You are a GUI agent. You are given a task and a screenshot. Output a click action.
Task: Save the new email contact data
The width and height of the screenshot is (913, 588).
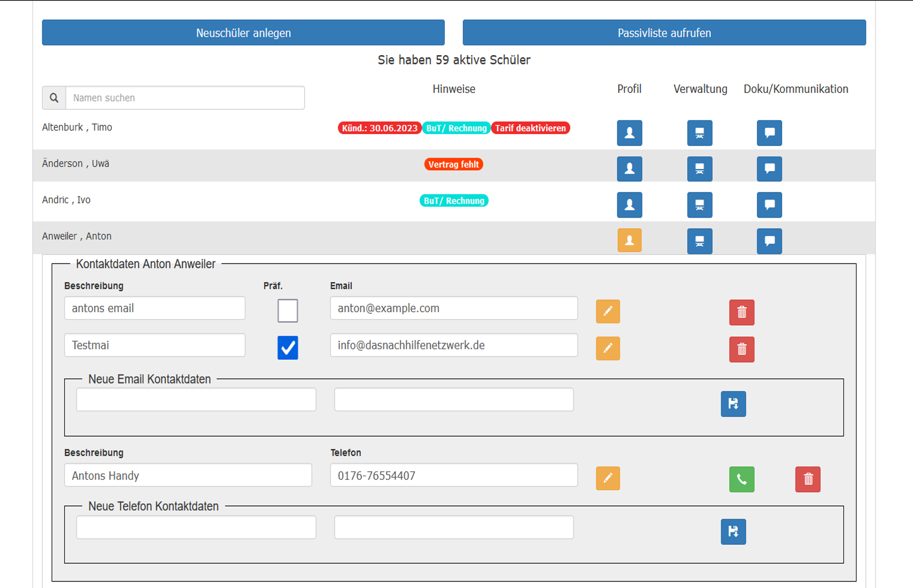click(x=733, y=404)
